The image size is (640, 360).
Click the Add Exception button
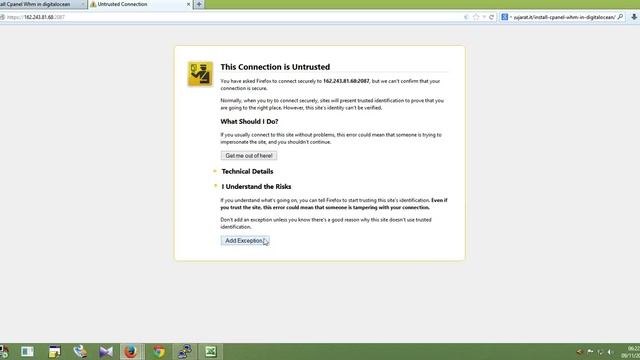click(245, 241)
